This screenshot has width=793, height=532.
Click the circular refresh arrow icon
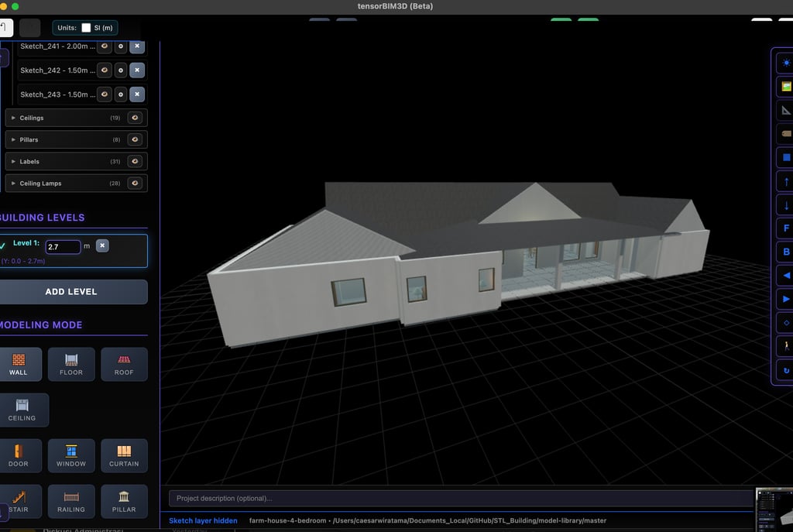coord(785,370)
